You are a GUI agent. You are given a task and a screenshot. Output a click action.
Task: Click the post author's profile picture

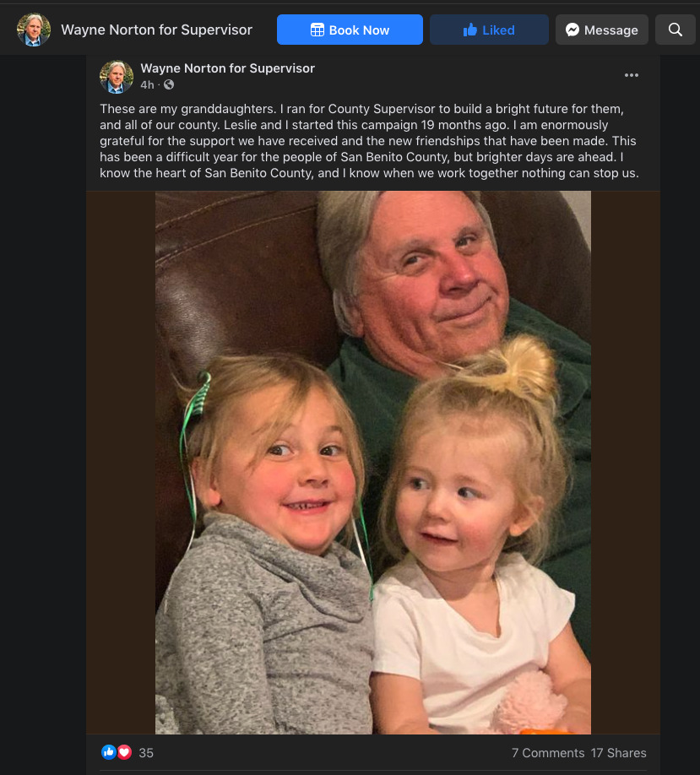pos(117,76)
